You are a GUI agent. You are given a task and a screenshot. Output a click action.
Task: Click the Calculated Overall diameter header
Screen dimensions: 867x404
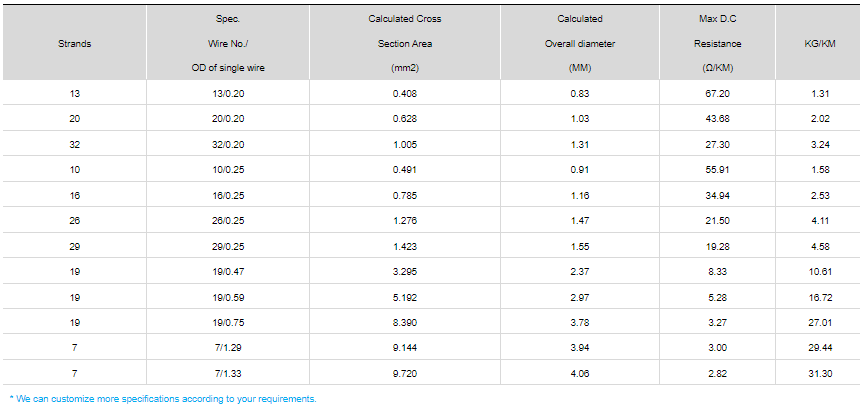[x=579, y=44]
